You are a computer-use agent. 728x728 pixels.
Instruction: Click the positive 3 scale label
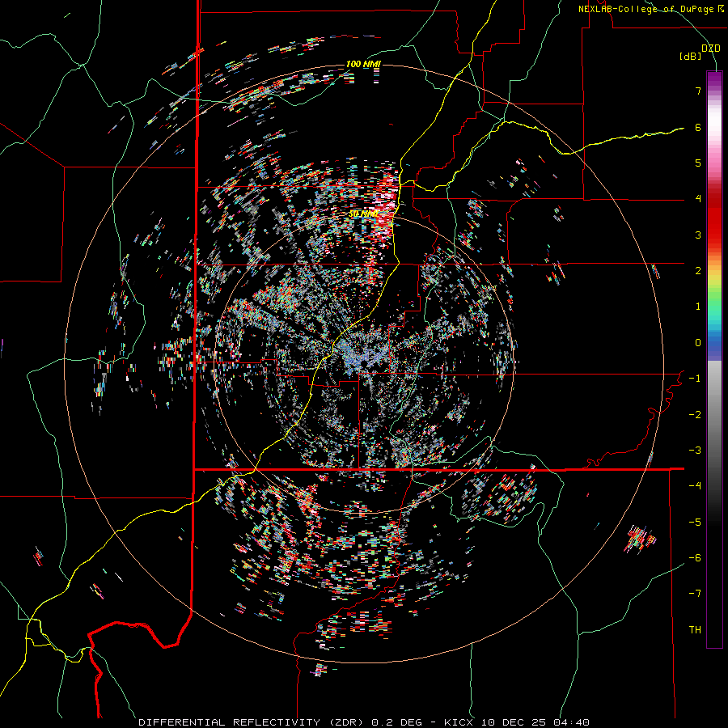(698, 235)
